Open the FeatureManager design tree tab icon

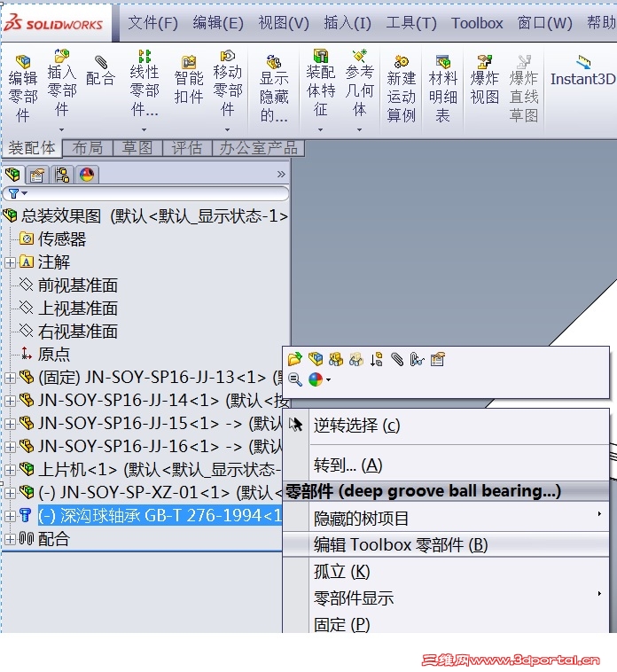12,175
